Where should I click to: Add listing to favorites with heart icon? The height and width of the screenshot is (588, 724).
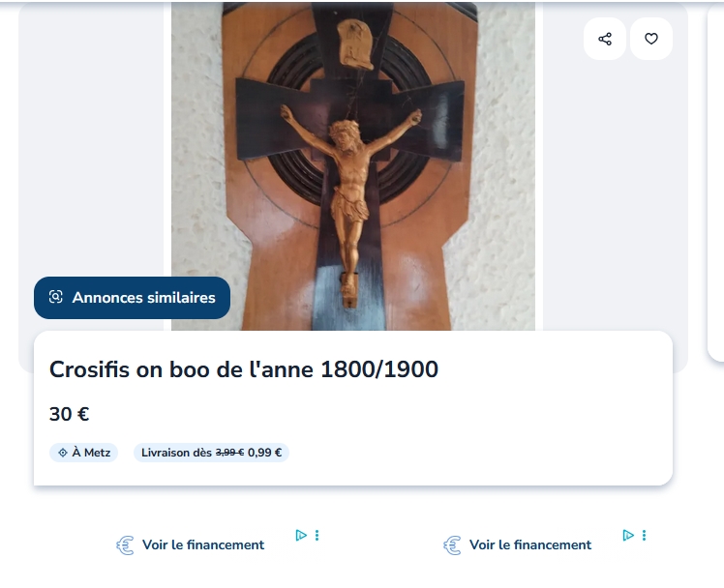coord(651,39)
